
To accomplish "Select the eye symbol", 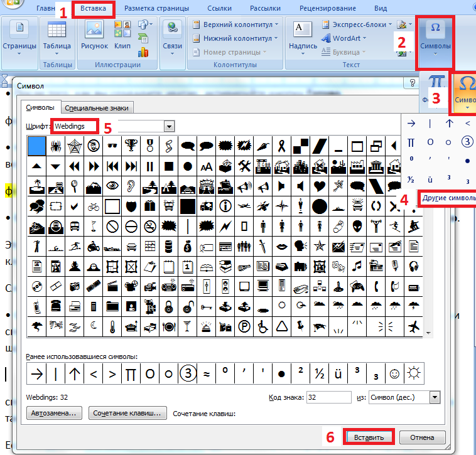I will click(112, 186).
